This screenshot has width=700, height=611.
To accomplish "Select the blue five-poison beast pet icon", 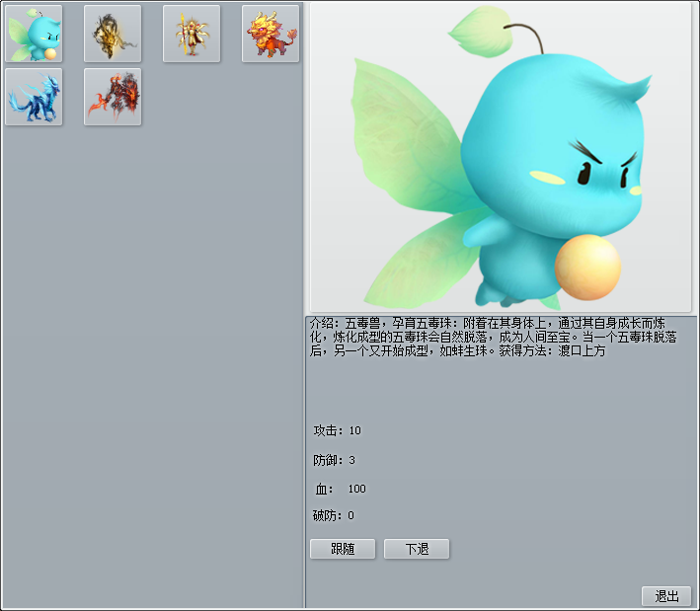I will click(34, 34).
